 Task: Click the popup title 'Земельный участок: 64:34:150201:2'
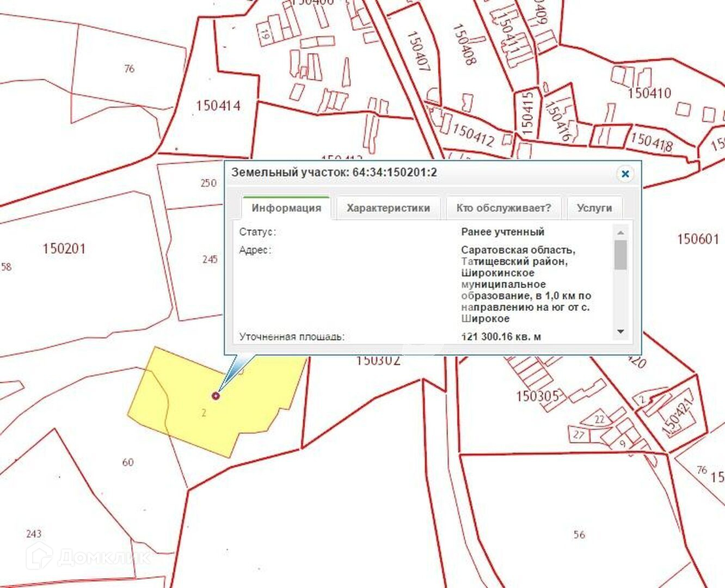tap(334, 173)
